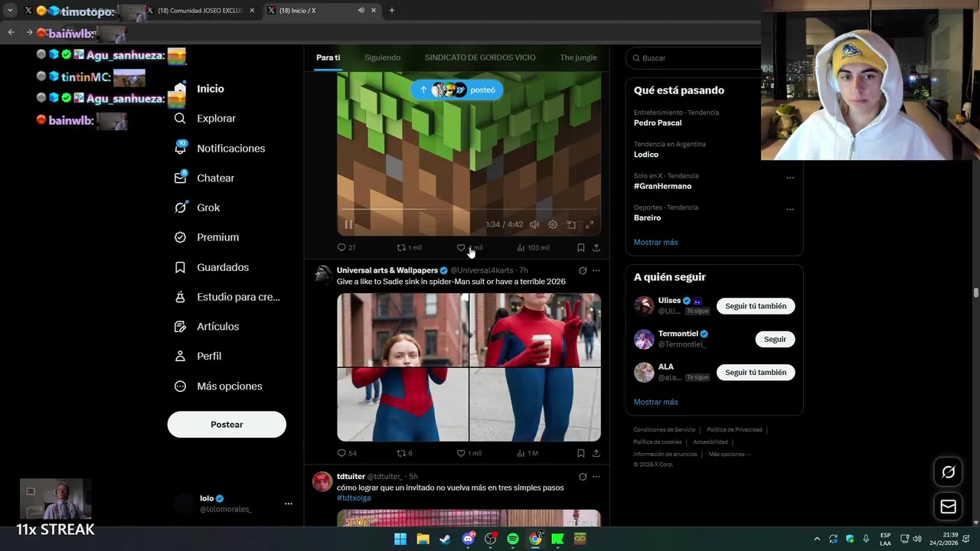Image resolution: width=980 pixels, height=551 pixels.
Task: Switch to The jungle tab
Action: (x=578, y=57)
